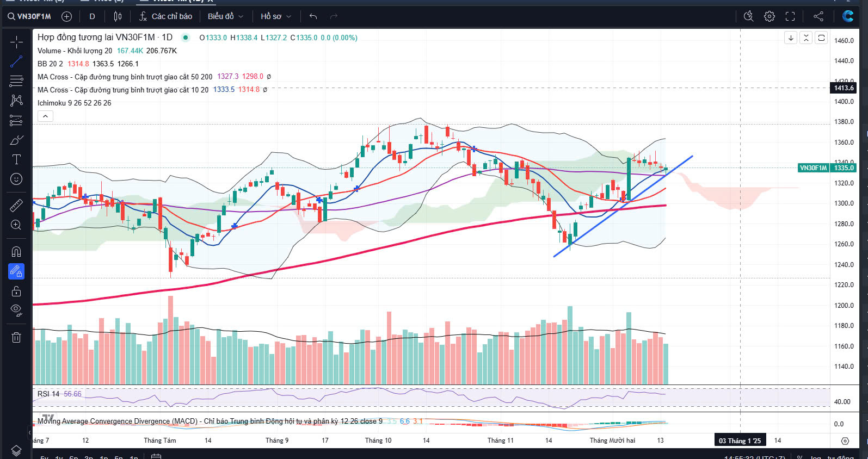Select the crosshair cursor tool

pyautogui.click(x=16, y=42)
